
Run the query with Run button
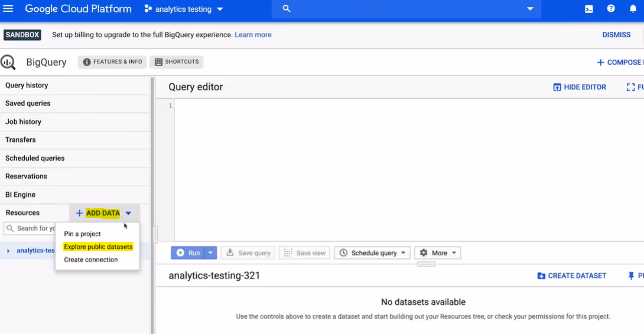[188, 253]
